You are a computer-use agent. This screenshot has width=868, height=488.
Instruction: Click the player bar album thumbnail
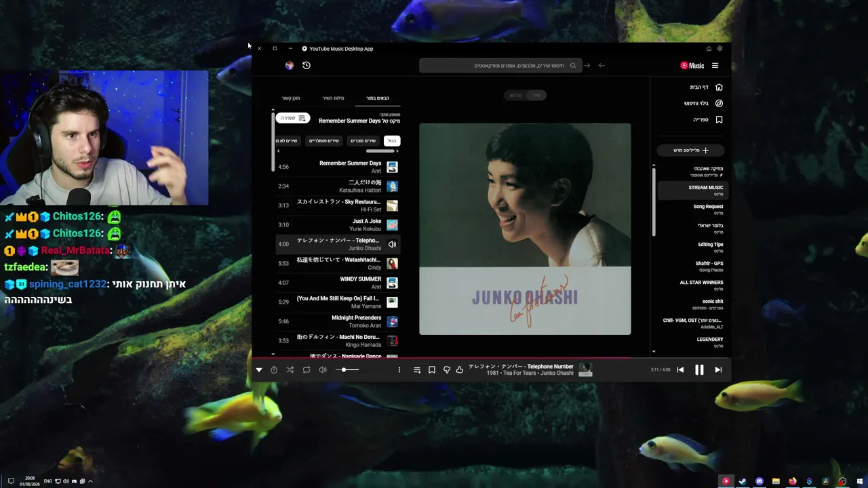[585, 370]
